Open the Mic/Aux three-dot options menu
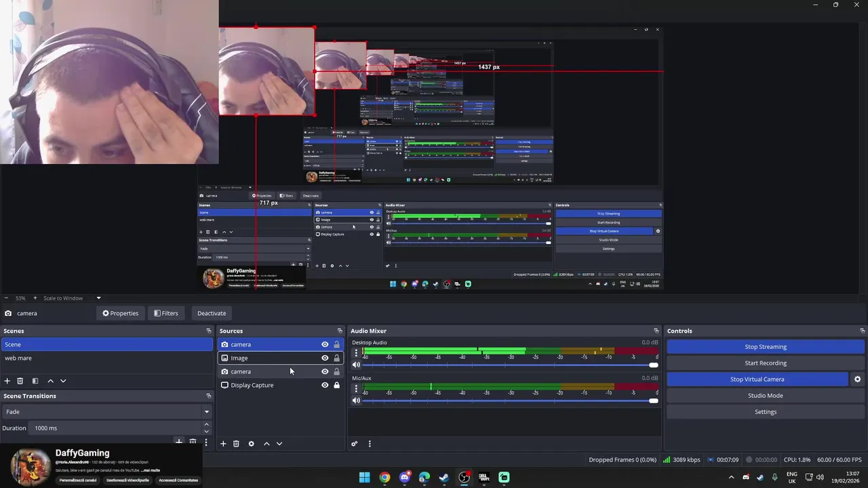This screenshot has height=488, width=868. [356, 388]
